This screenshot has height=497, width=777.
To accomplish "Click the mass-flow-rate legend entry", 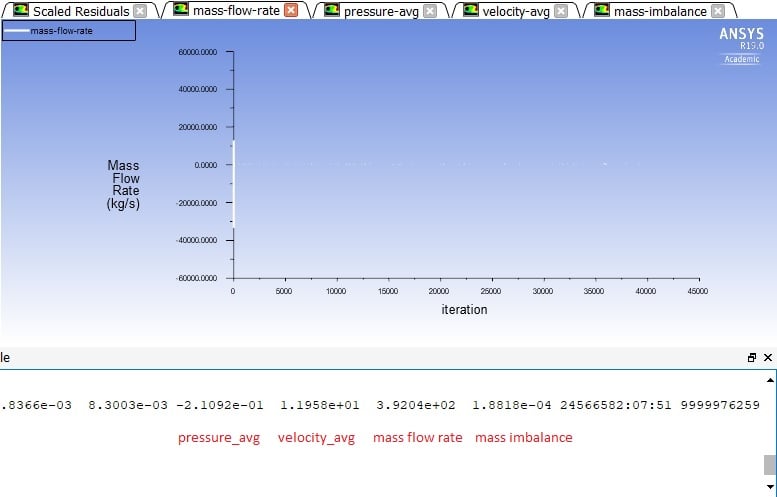I will 68,31.
